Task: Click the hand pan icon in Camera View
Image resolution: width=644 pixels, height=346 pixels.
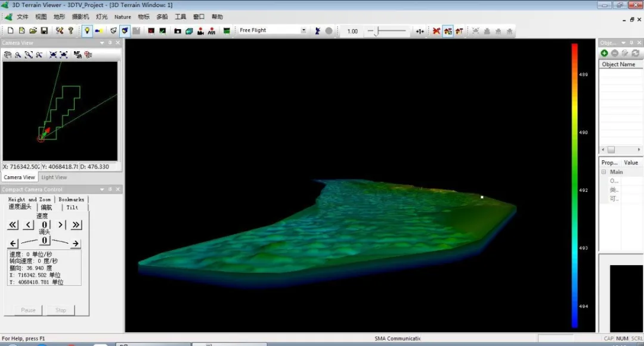Action: tap(8, 55)
